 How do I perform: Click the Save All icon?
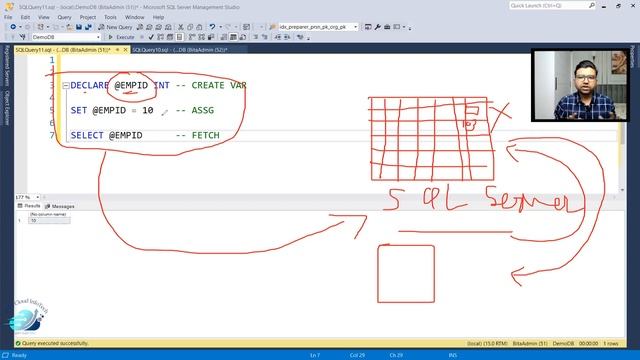[88, 27]
